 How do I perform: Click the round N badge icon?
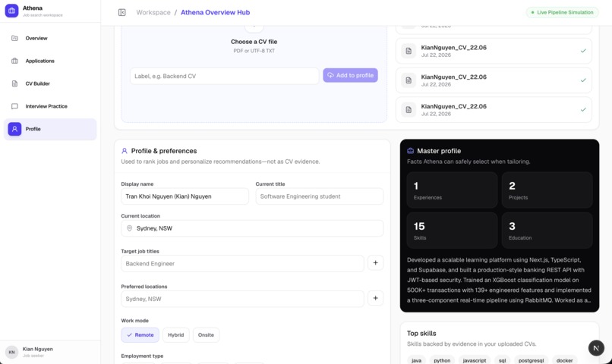tap(596, 348)
